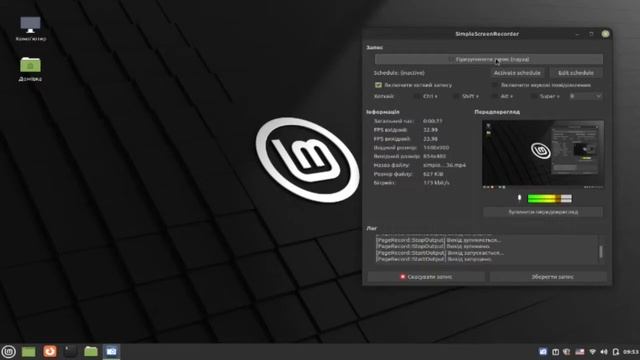640x360 pixels.
Task: Open the volume speaker tray icon
Action: click(604, 352)
